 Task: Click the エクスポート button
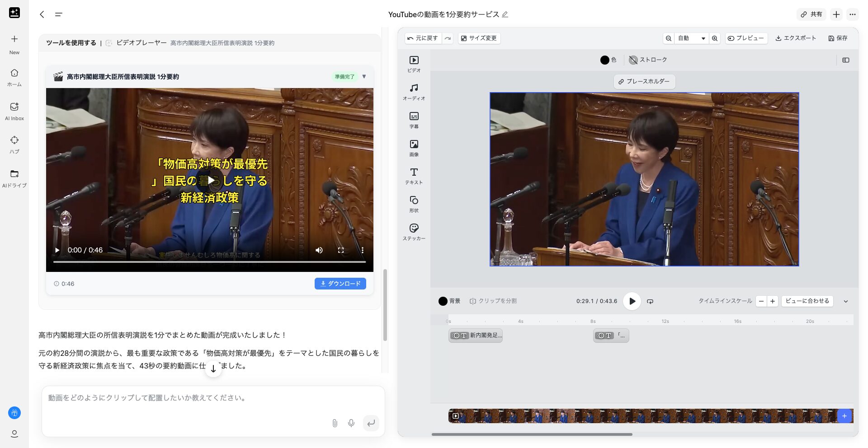[x=796, y=38]
